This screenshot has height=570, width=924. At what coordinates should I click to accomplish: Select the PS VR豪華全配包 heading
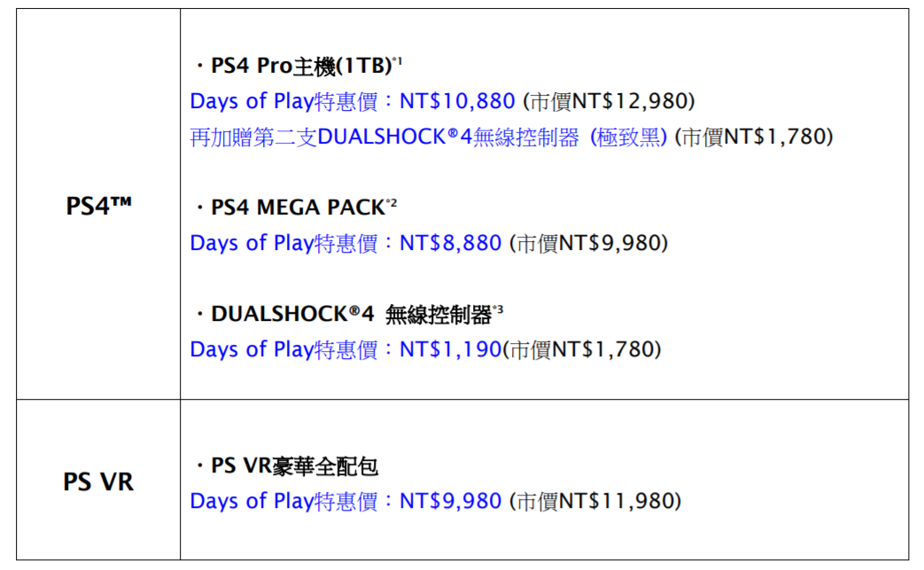click(294, 465)
